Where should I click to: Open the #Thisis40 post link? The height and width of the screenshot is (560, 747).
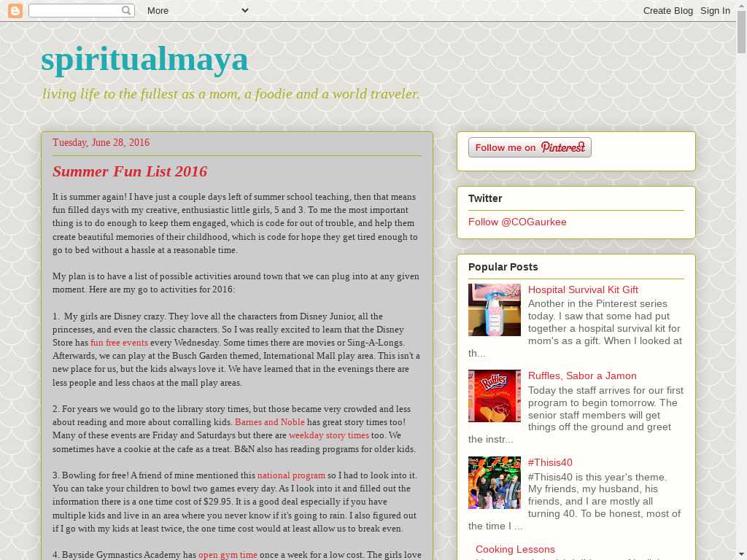(550, 462)
